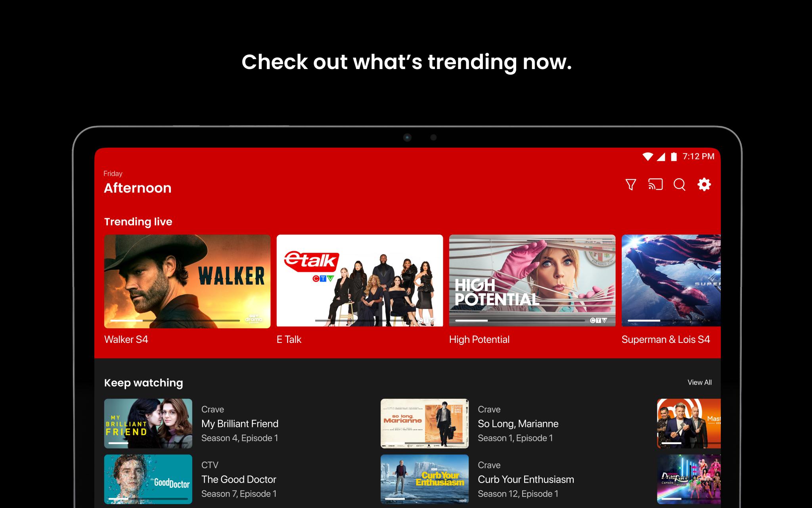
Task: Tap the Cast to device icon
Action: pyautogui.click(x=655, y=185)
